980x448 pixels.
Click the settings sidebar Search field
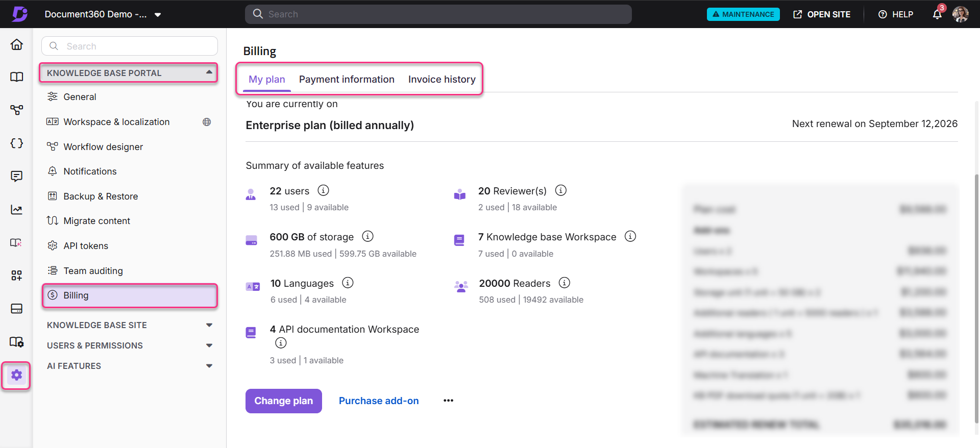coord(130,46)
